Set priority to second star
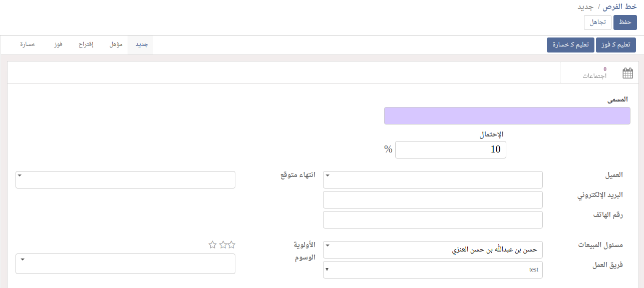This screenshot has width=644, height=288. tap(222, 245)
